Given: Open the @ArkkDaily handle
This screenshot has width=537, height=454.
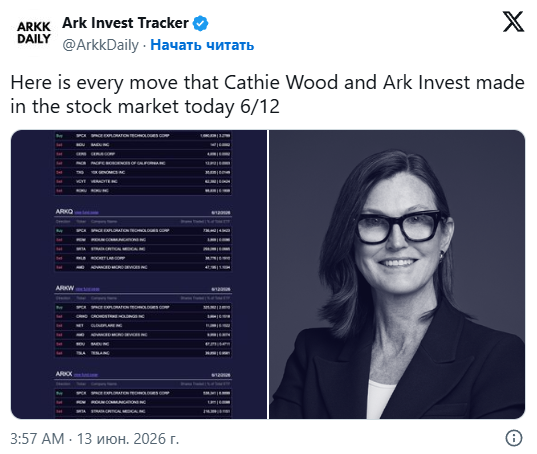Looking at the screenshot, I should click(x=100, y=45).
